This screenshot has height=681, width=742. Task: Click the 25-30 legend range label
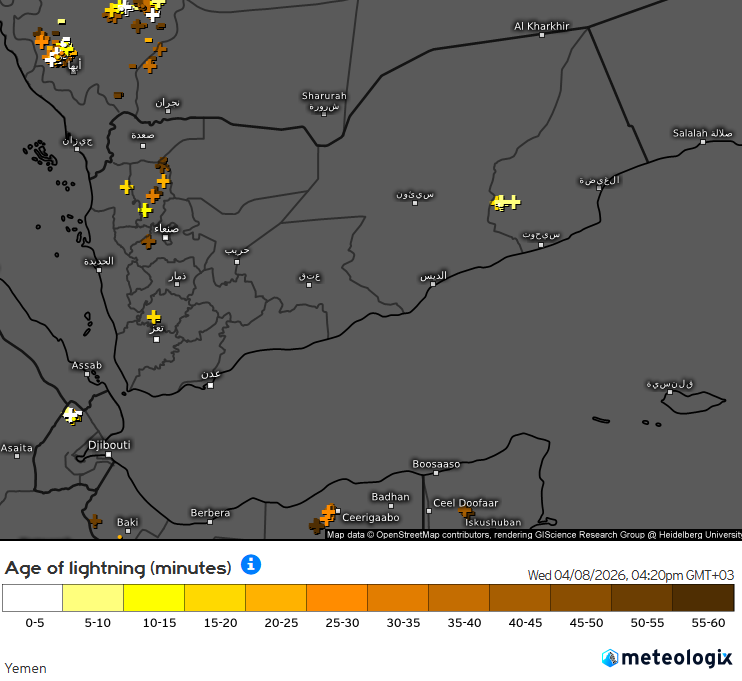pos(342,623)
